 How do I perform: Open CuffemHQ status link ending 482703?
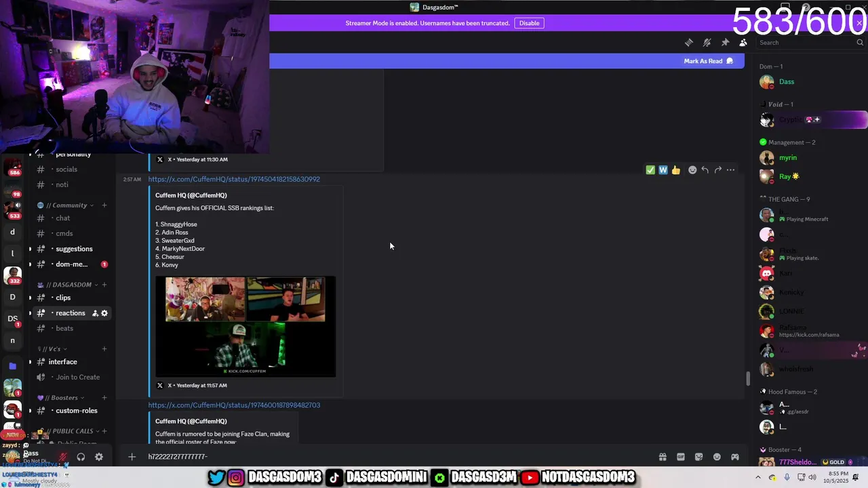click(234, 405)
